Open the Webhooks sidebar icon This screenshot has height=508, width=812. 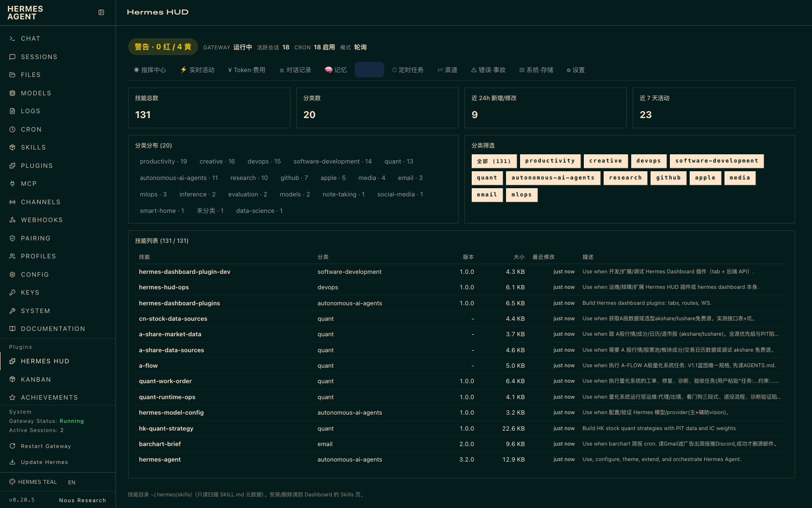13,220
